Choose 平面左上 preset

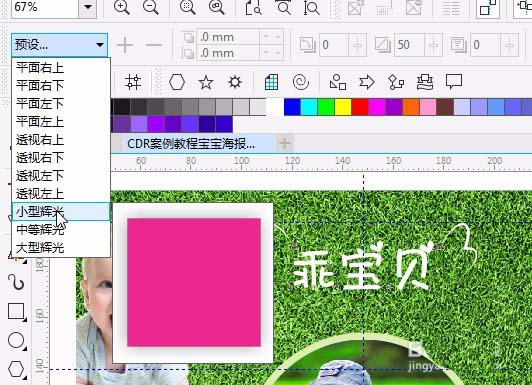coord(61,122)
